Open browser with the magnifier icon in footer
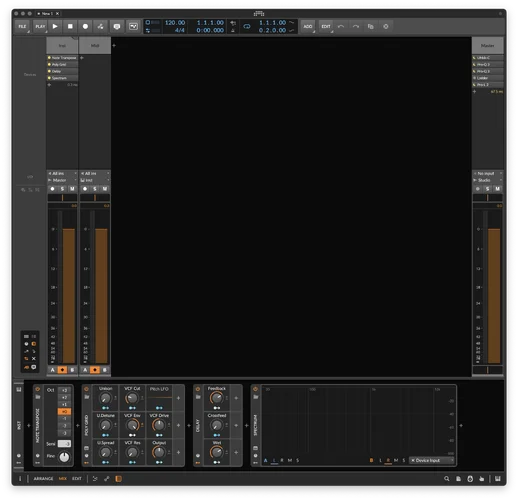This screenshot has height=500, width=518. [x=447, y=479]
